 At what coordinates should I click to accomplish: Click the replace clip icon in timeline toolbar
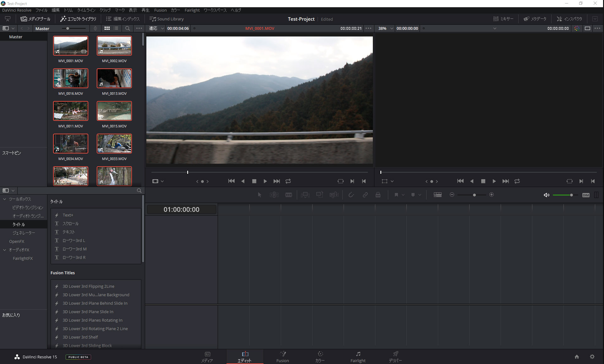[334, 195]
